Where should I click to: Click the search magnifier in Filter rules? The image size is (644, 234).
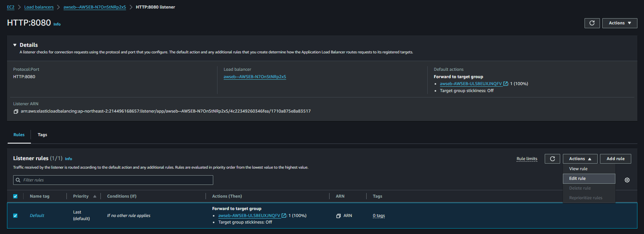18,180
